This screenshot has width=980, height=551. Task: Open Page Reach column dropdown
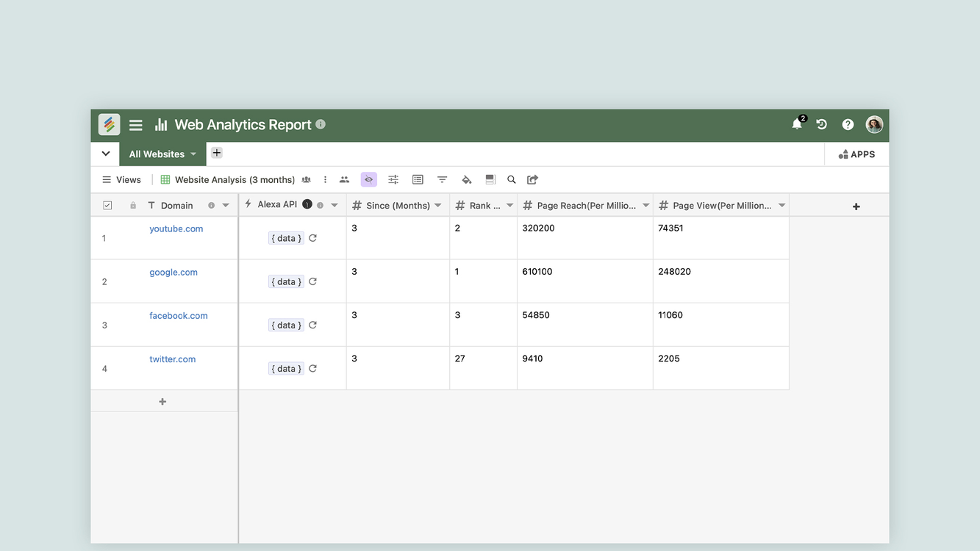[x=645, y=205]
